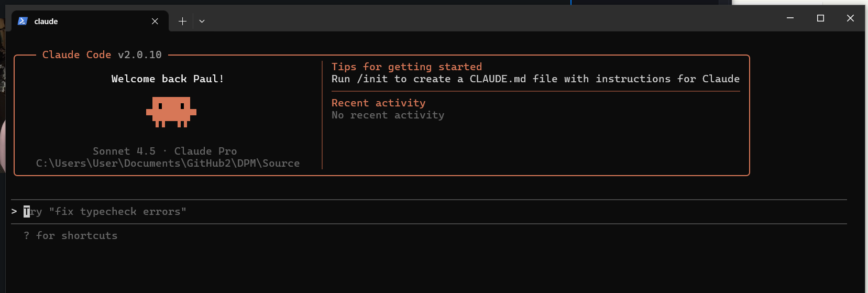Minimize the terminal window
The height and width of the screenshot is (293, 868).
point(790,18)
